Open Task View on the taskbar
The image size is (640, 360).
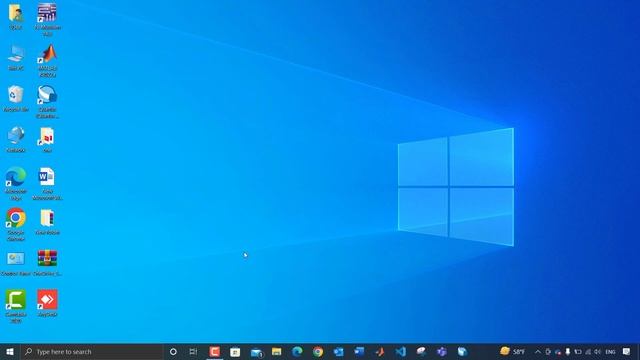pyautogui.click(x=193, y=351)
